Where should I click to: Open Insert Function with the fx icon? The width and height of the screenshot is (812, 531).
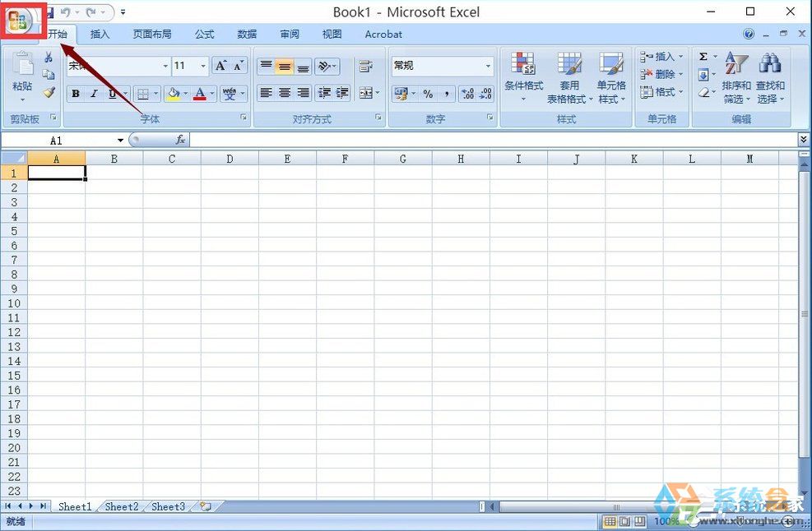180,140
